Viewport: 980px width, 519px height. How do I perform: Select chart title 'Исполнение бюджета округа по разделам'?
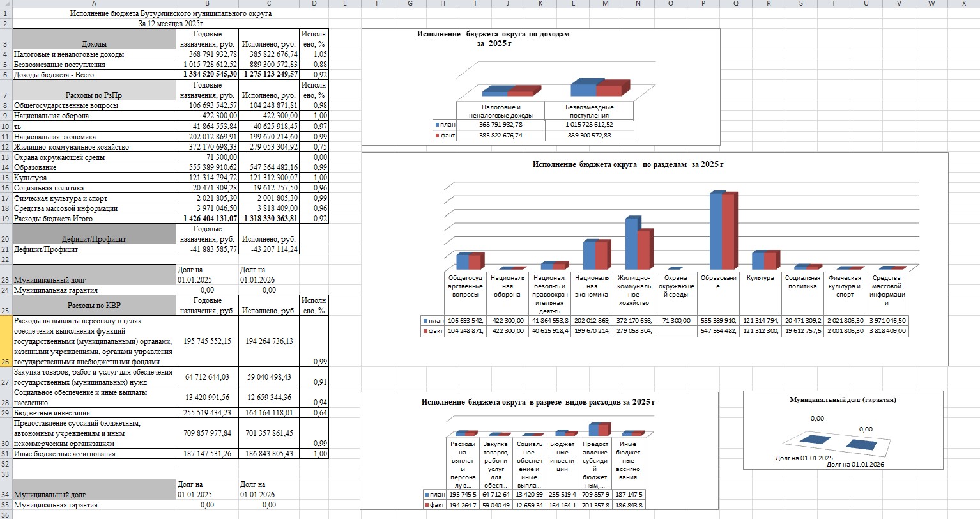pyautogui.click(x=627, y=164)
